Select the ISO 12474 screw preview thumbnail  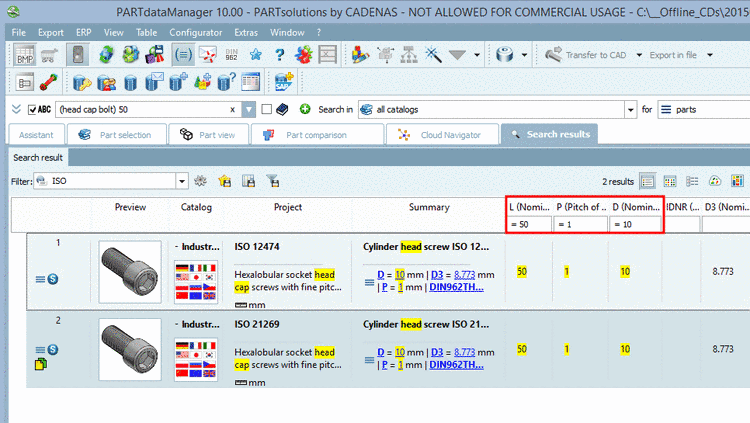tap(130, 272)
